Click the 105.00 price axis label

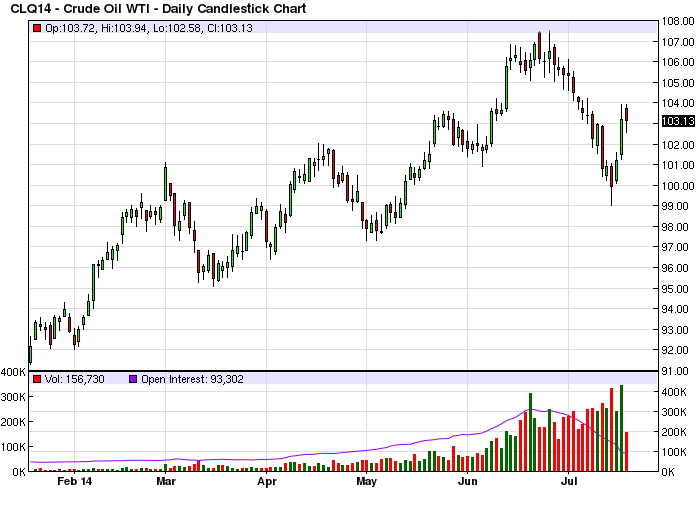pos(678,83)
